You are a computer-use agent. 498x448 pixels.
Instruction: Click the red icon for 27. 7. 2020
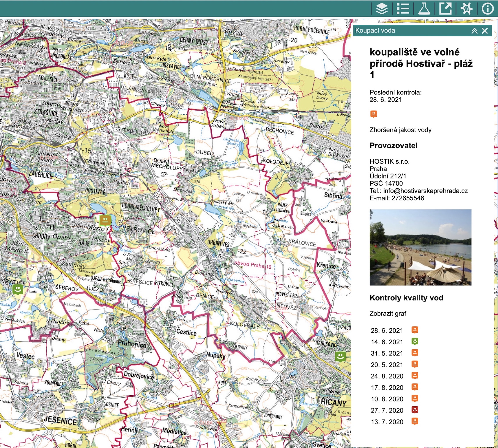(x=415, y=410)
